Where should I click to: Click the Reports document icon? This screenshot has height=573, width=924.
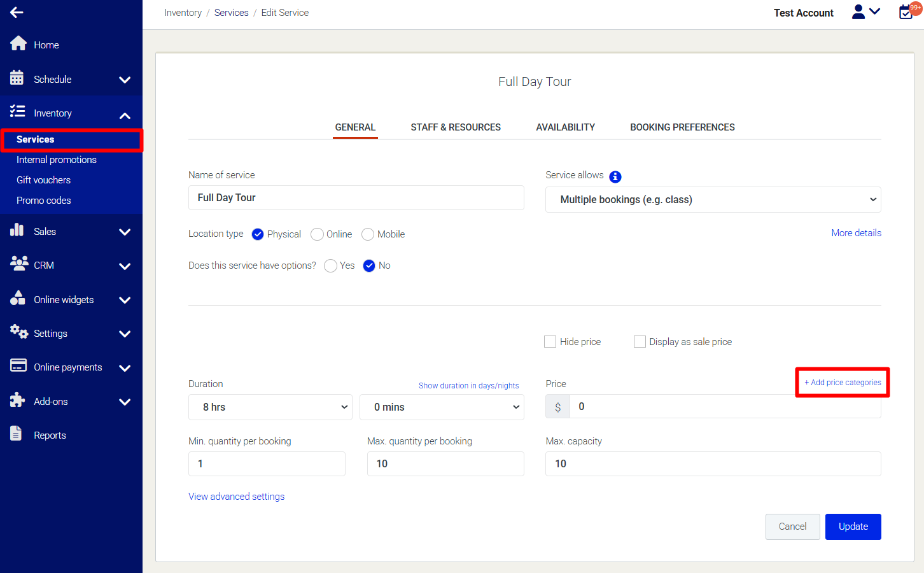17,434
